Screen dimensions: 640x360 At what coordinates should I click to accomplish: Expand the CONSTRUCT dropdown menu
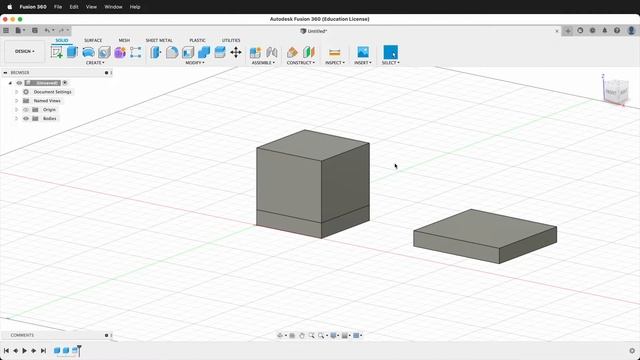click(x=301, y=63)
